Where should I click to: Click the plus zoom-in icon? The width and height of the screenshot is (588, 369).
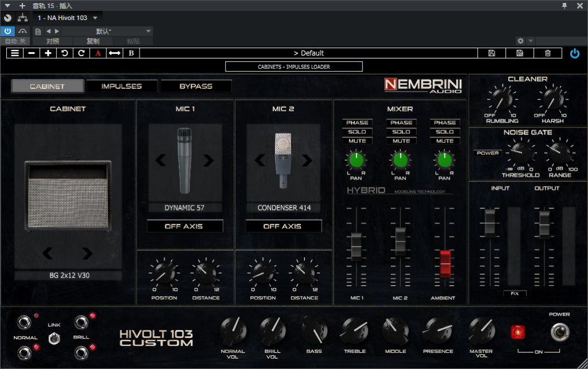(48, 53)
